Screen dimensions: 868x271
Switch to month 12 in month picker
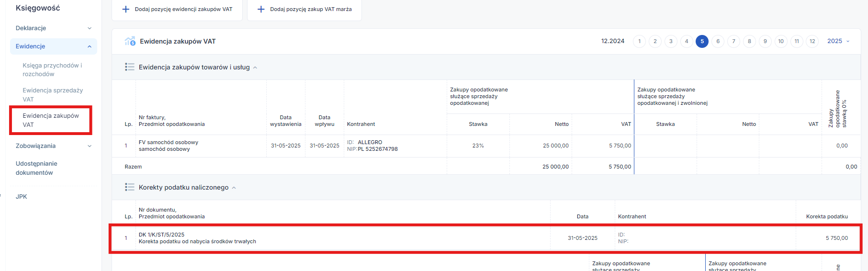point(812,41)
